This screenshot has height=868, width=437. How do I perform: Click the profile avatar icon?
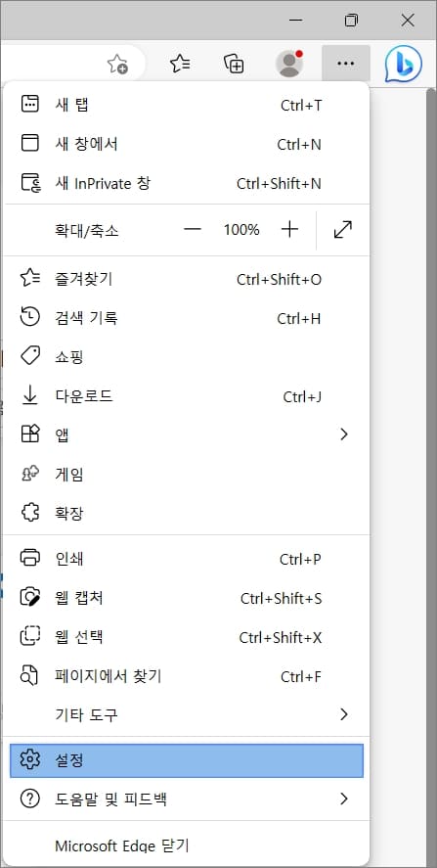(289, 64)
